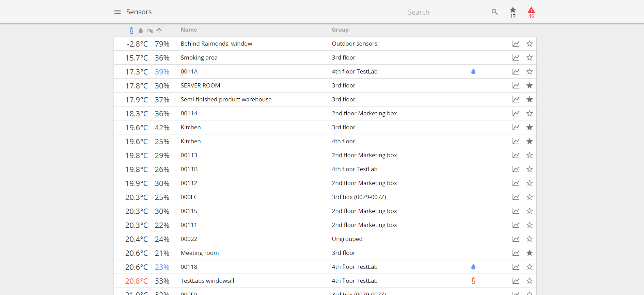Open Behind Raimonds' window sensor
This screenshot has width=644, height=295.
pyautogui.click(x=217, y=44)
